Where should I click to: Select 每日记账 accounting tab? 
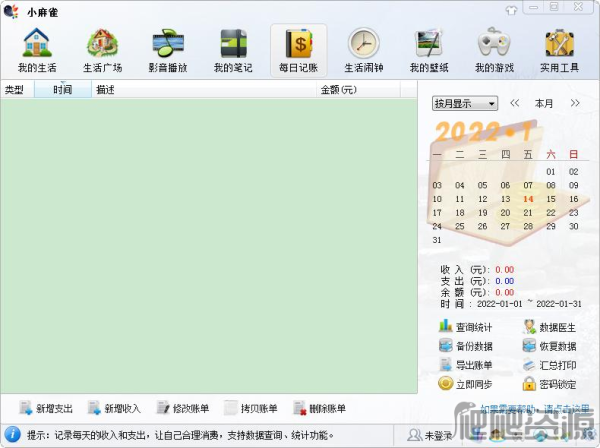(x=298, y=50)
